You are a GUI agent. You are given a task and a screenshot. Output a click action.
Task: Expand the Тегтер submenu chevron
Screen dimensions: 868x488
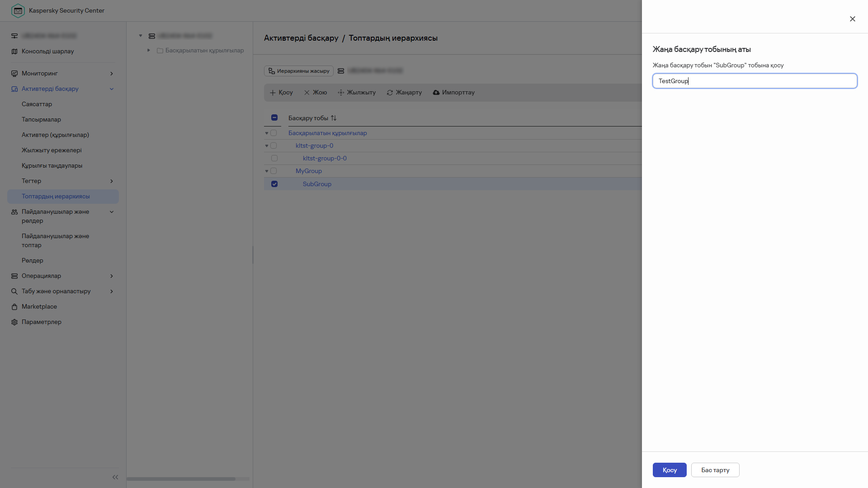point(112,181)
